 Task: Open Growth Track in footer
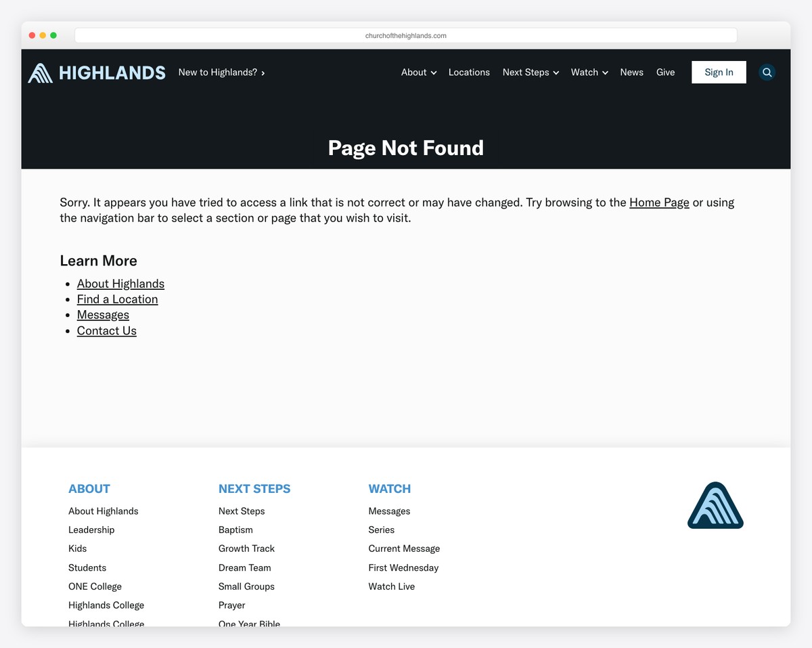tap(246, 548)
